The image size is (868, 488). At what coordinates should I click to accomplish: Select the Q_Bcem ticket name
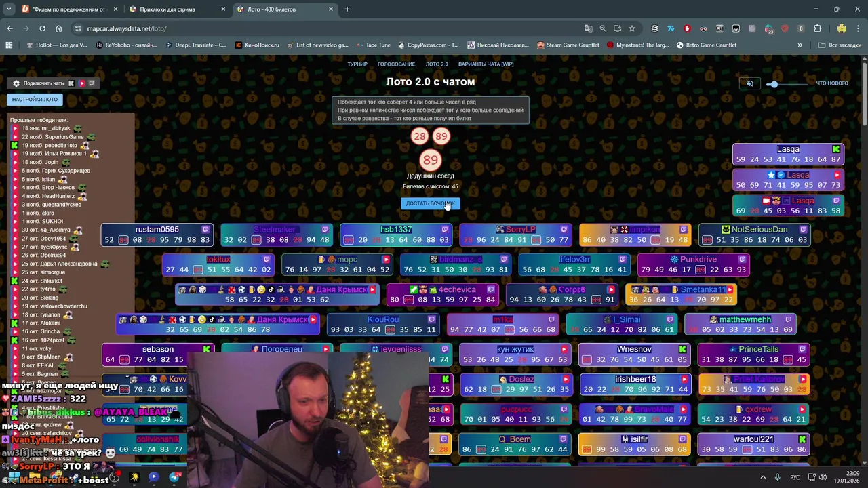pos(515,439)
